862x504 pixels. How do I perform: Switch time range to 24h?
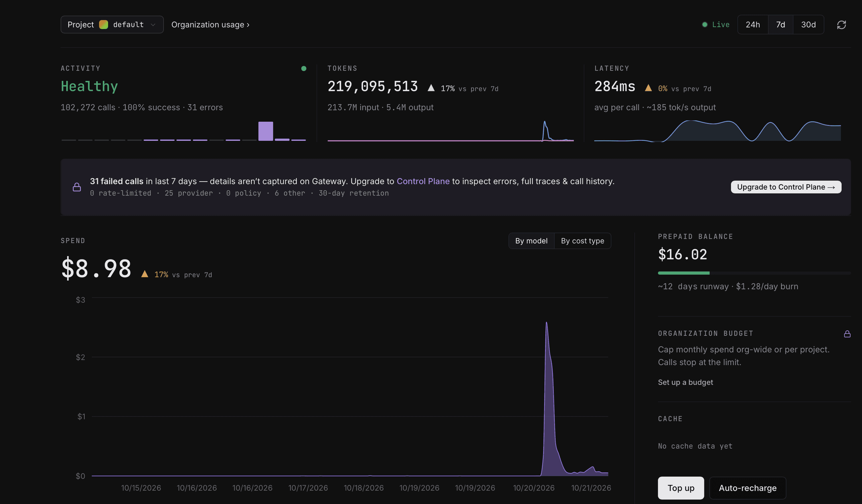pyautogui.click(x=753, y=25)
